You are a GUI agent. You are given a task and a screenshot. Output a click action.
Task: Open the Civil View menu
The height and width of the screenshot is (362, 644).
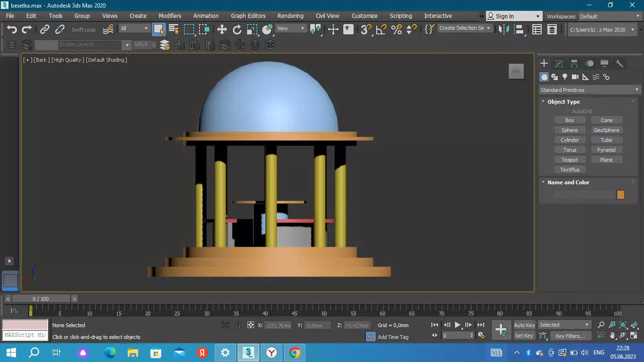[327, 16]
